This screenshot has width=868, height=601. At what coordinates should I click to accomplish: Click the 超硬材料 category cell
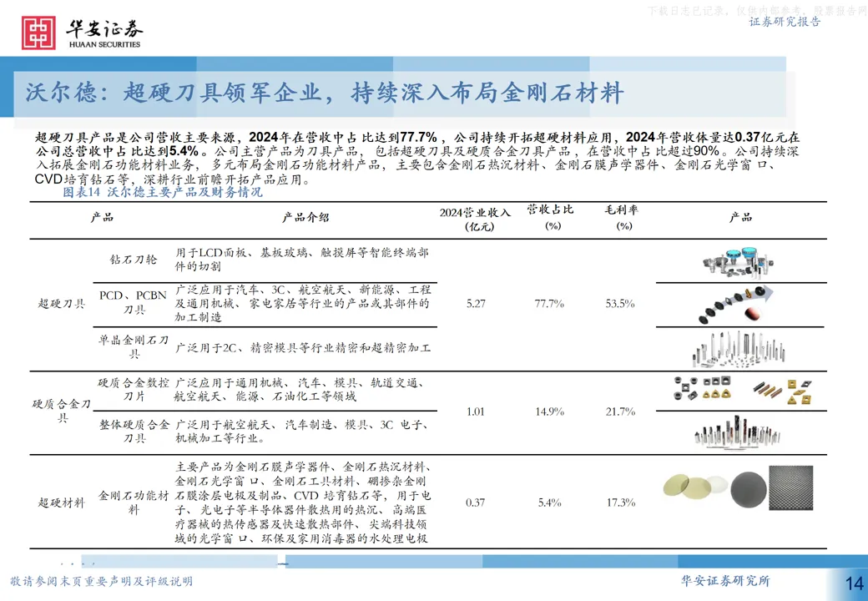[62, 503]
